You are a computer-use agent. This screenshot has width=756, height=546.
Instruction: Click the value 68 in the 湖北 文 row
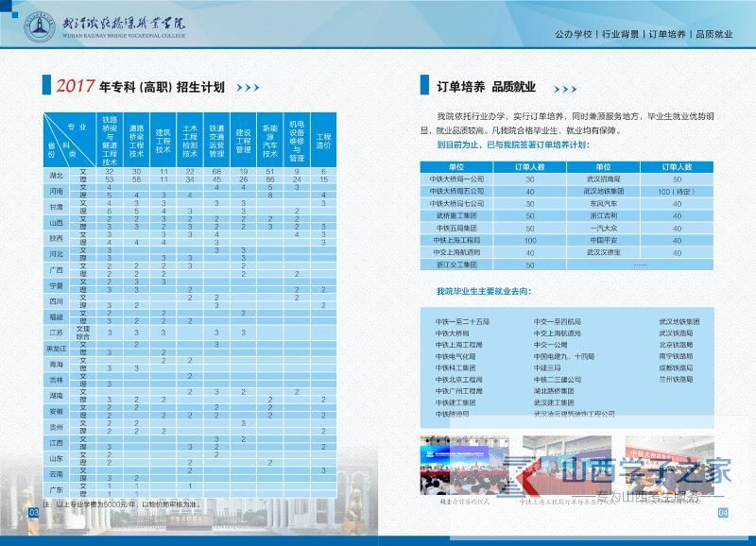(x=216, y=172)
